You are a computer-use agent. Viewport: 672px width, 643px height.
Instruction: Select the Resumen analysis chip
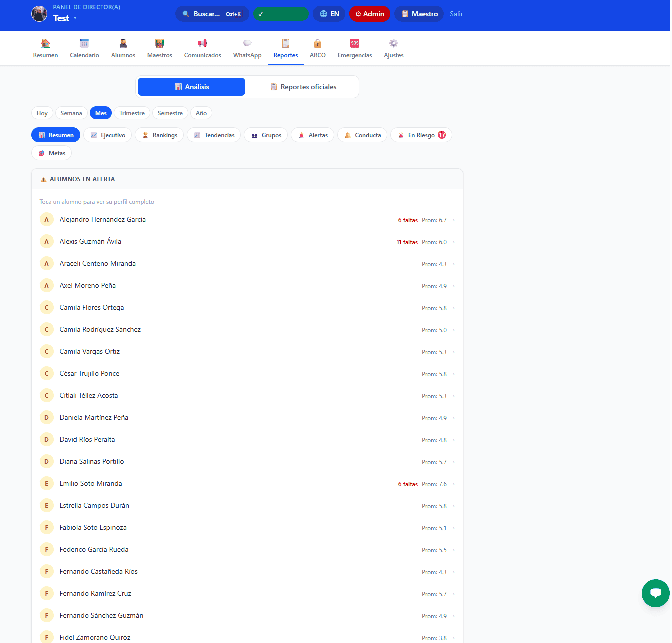[x=56, y=135]
